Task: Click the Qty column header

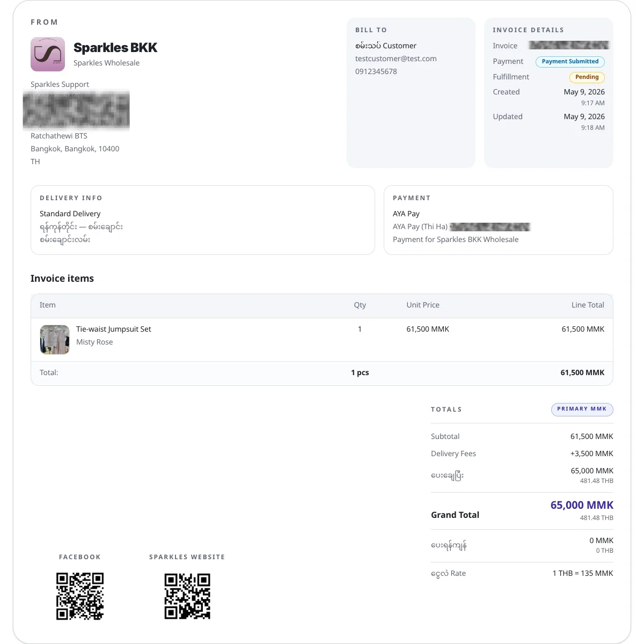Action: coord(360,305)
